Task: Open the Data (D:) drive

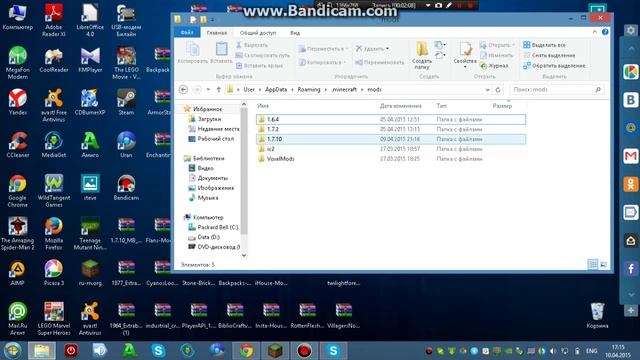Action: [x=204, y=237]
